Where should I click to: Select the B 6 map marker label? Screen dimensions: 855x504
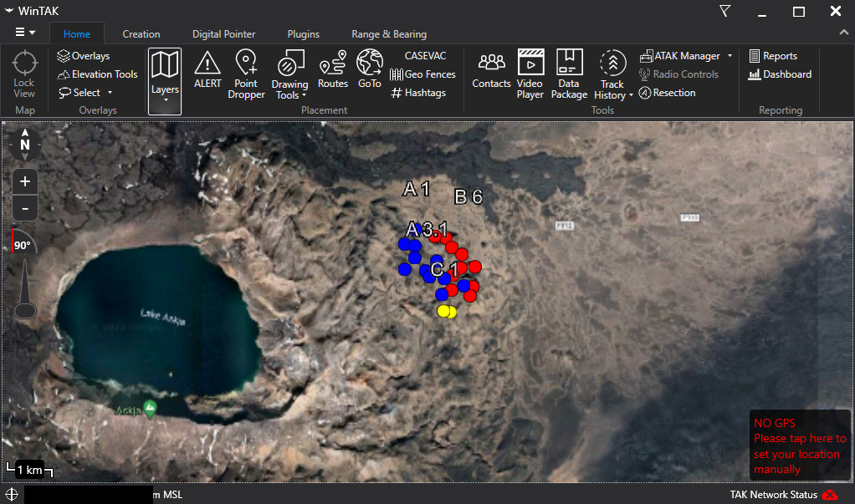[x=468, y=196]
